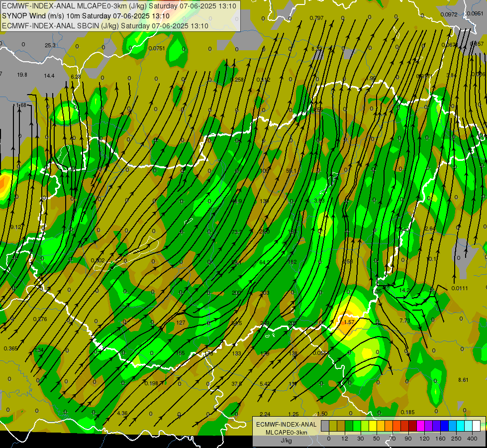Viewport: 487px width, 448px height.
Task: Click the legend scale label 50
Action: click(377, 439)
